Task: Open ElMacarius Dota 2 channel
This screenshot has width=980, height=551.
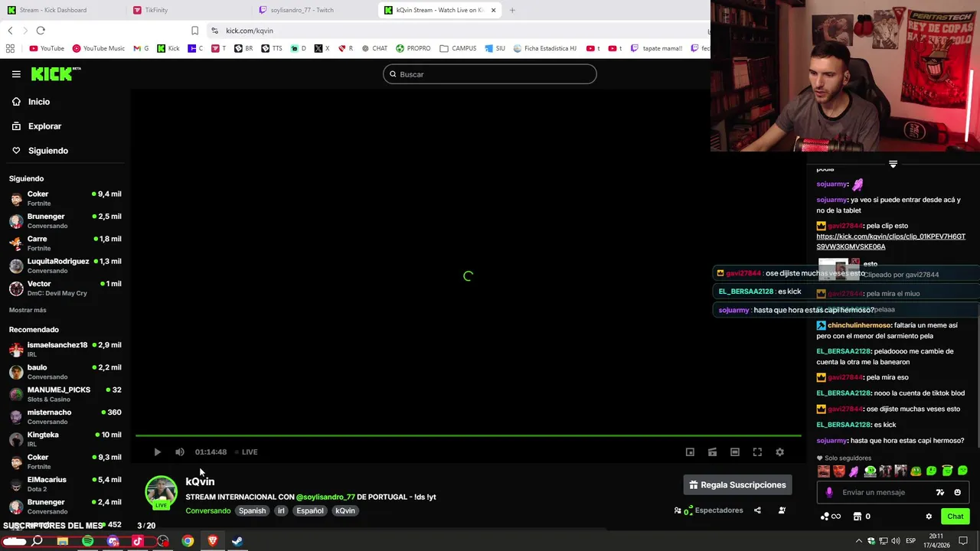Action: pos(65,484)
